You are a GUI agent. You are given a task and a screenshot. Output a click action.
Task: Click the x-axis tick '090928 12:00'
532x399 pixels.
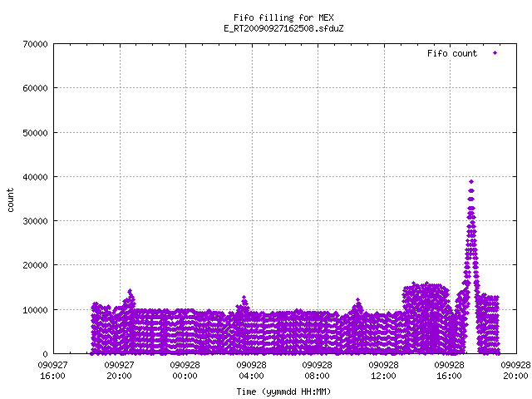[383, 371]
